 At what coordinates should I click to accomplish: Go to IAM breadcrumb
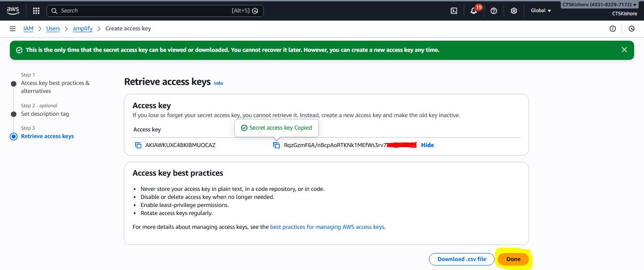point(28,29)
